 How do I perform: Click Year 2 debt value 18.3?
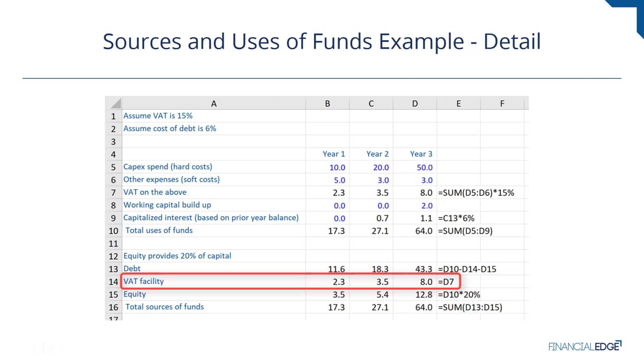[381, 269]
